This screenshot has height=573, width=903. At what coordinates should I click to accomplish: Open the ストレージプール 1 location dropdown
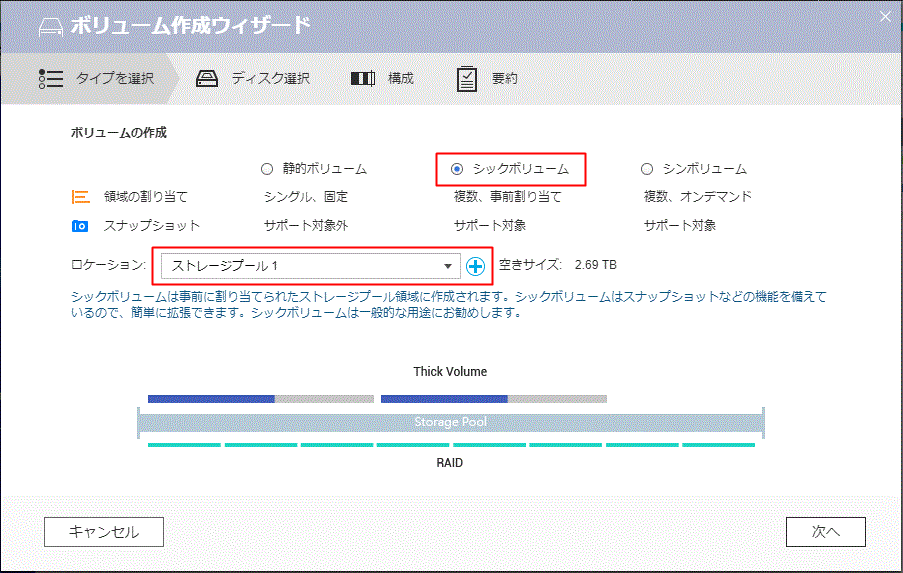click(310, 265)
